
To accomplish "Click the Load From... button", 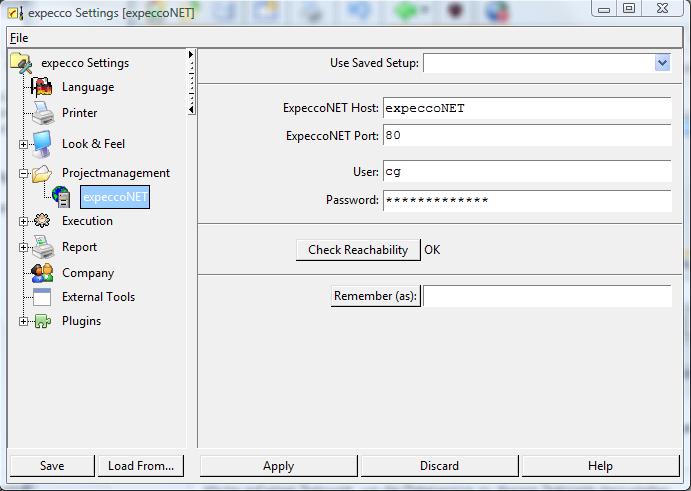I will click(140, 466).
